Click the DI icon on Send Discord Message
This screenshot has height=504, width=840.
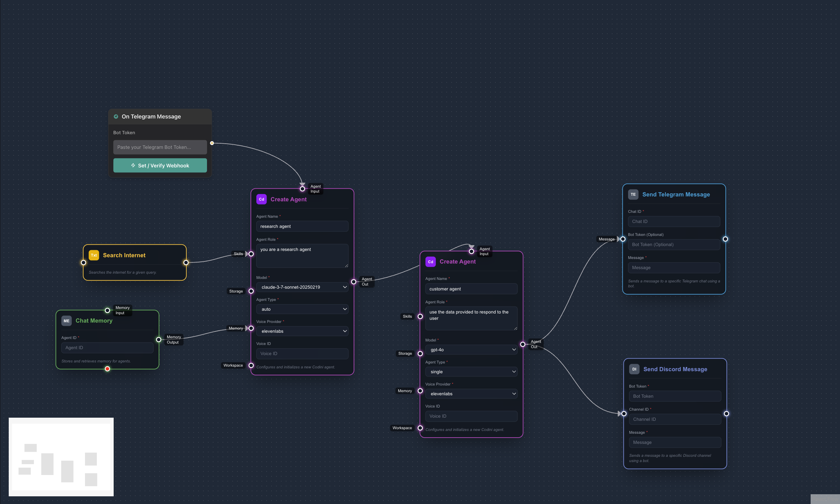point(634,369)
